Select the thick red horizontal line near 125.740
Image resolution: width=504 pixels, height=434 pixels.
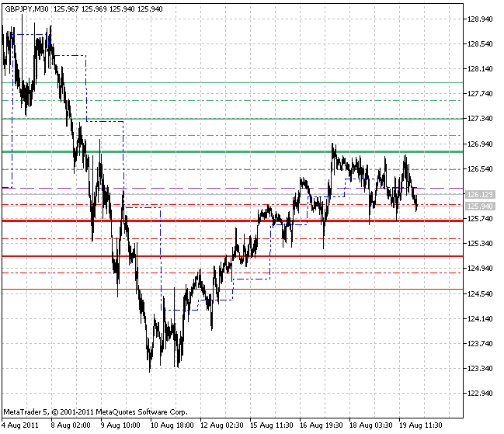(x=232, y=220)
